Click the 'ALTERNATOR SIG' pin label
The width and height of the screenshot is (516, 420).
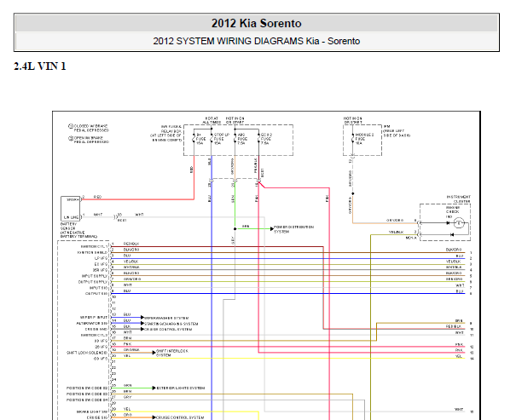92,324
